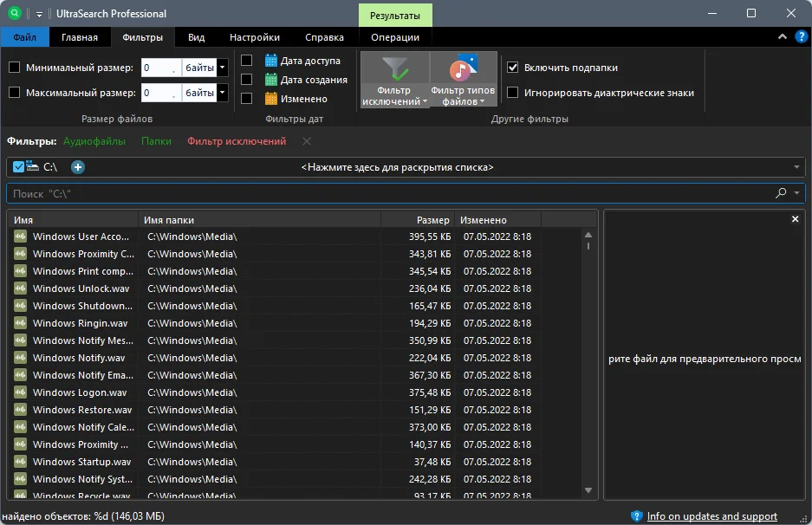Switch to the Главная ribbon tab
812x525 pixels.
point(79,37)
